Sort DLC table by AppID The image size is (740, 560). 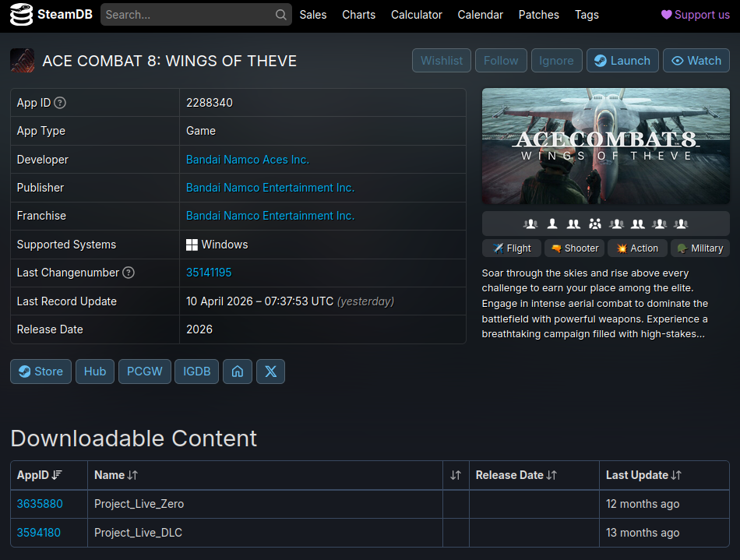tap(49, 475)
